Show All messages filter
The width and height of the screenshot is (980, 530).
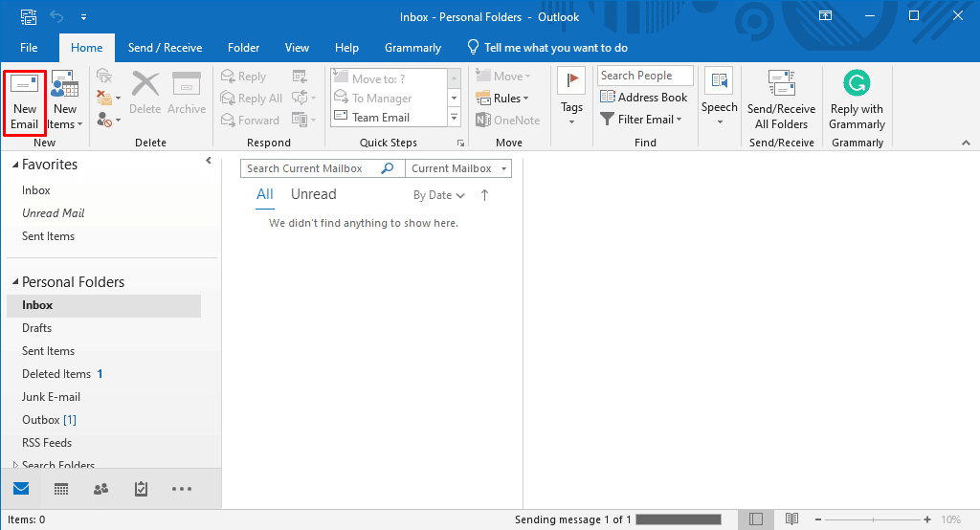point(265,194)
